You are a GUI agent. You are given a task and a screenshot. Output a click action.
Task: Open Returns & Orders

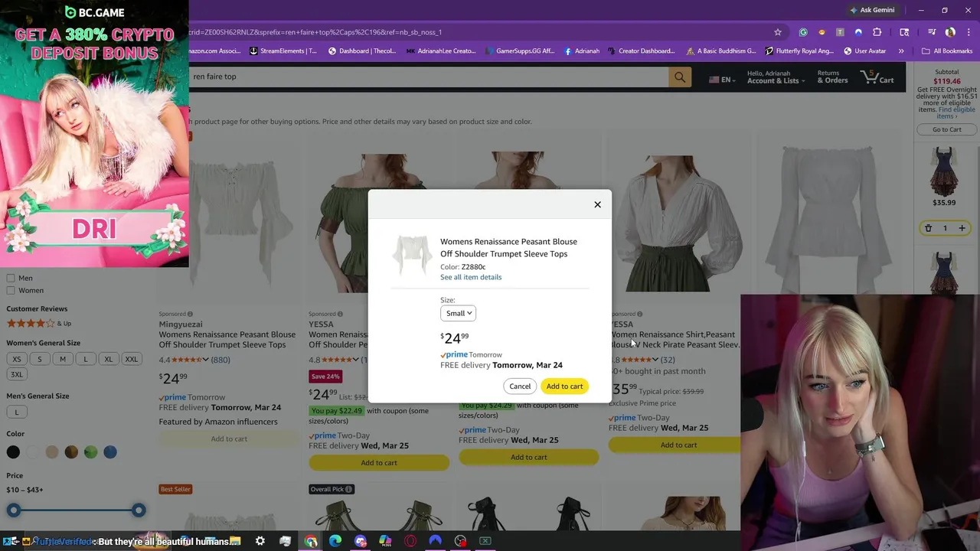coord(832,77)
